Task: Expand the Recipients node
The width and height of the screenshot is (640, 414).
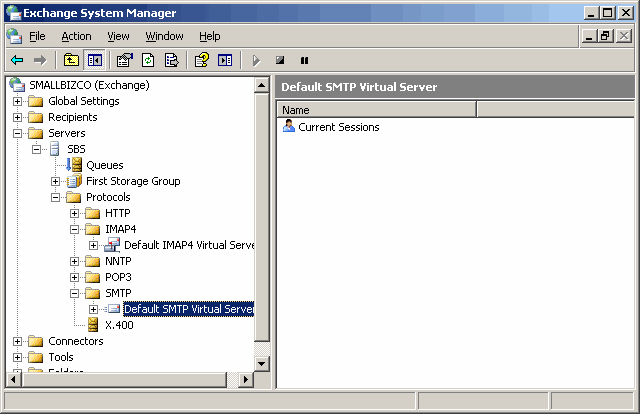Action: pos(17,117)
